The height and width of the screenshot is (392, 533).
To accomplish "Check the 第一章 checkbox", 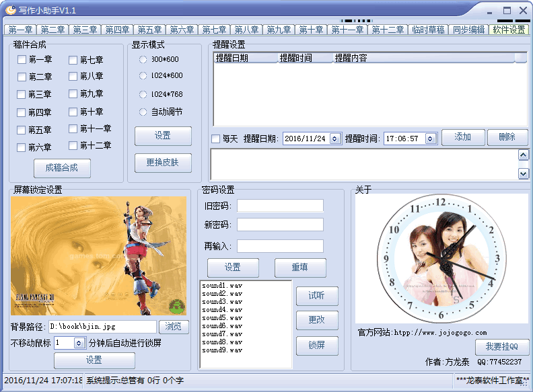I will 22,60.
